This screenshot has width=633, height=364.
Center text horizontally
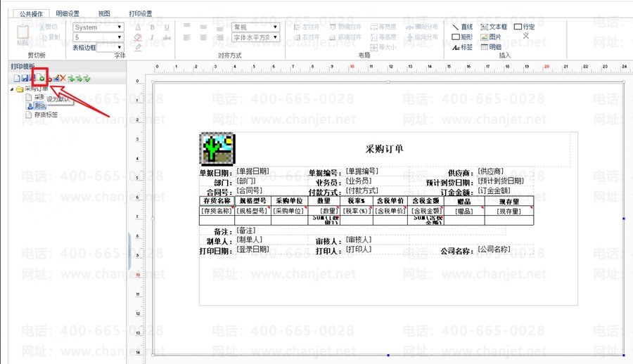203,37
